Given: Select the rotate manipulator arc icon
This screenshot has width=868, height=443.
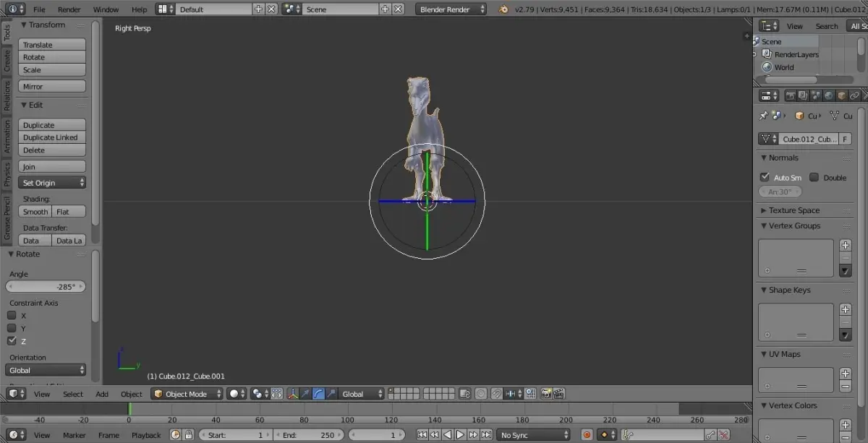Looking at the screenshot, I should coord(319,394).
